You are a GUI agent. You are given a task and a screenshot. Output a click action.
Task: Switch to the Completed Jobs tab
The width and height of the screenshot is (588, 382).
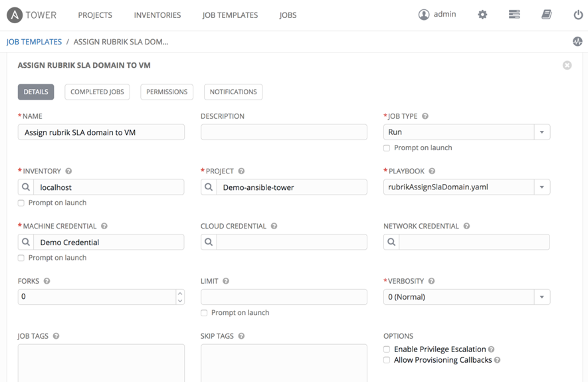click(97, 92)
